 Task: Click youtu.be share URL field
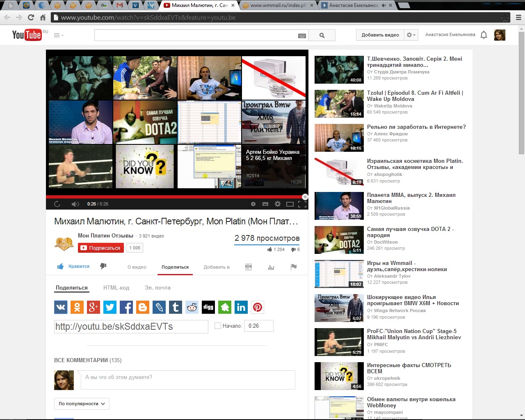[x=131, y=326]
